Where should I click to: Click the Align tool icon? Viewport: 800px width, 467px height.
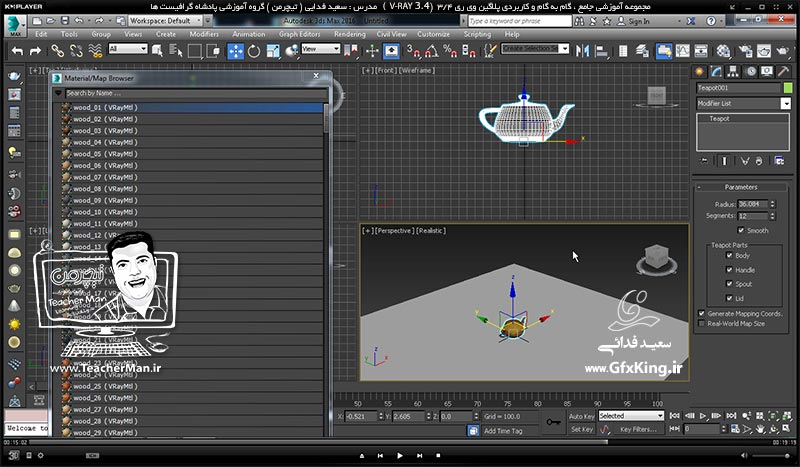point(602,51)
